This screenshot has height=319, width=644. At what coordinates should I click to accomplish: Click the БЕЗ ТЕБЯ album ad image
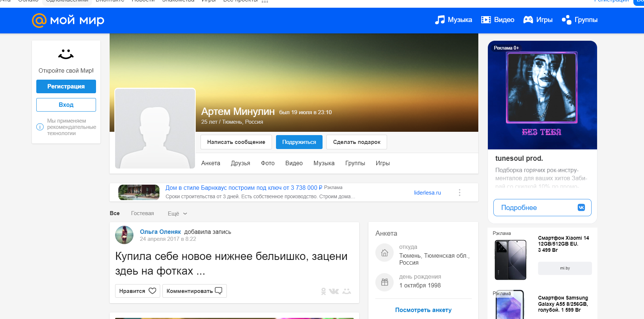click(x=542, y=95)
